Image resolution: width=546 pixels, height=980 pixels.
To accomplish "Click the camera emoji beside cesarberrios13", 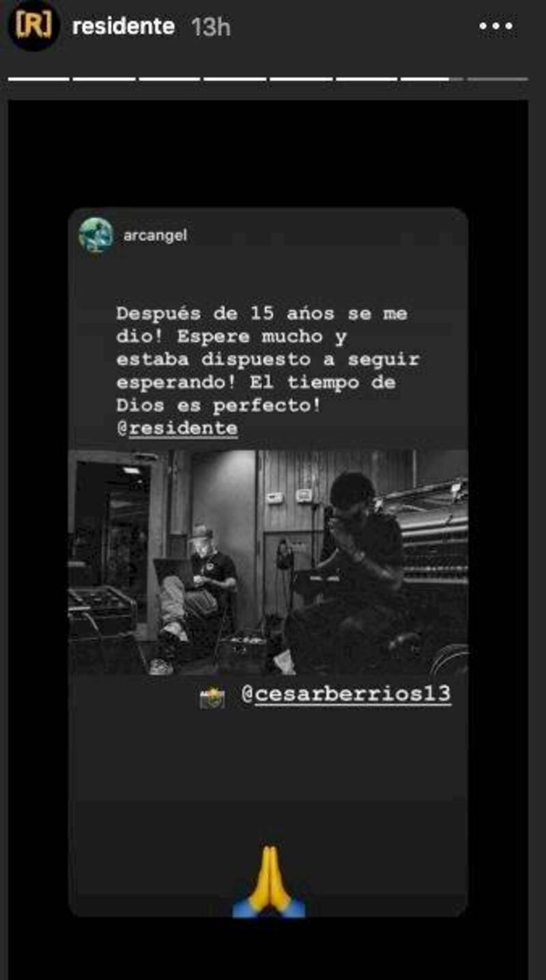I will 212,697.
